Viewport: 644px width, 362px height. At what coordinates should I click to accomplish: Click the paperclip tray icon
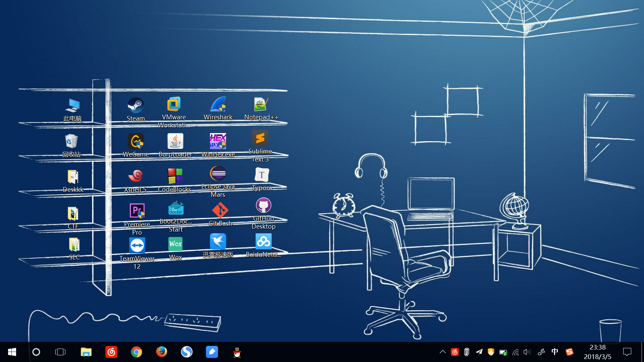coord(467,352)
